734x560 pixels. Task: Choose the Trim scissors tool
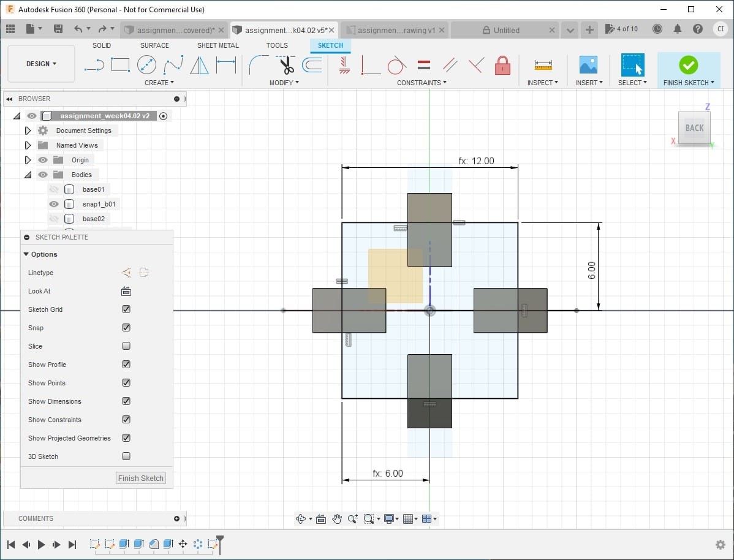286,65
